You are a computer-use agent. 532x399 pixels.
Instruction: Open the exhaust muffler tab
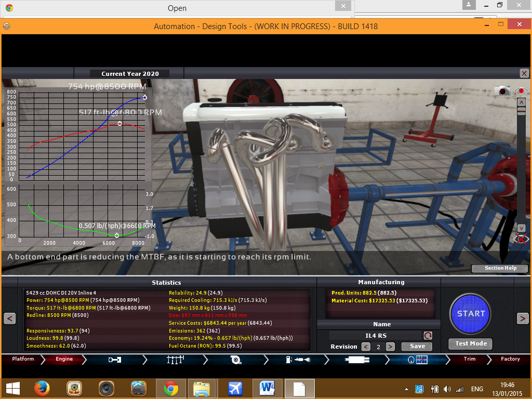click(x=357, y=360)
